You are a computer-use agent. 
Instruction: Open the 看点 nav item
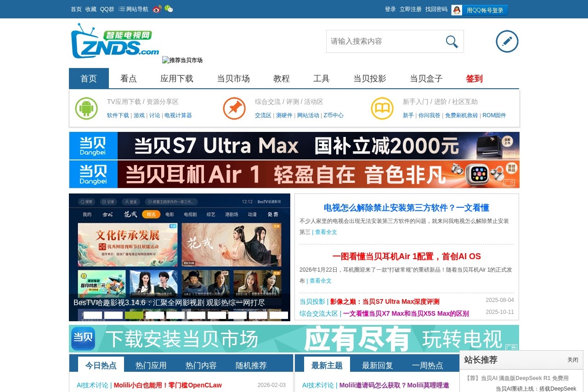(x=129, y=79)
